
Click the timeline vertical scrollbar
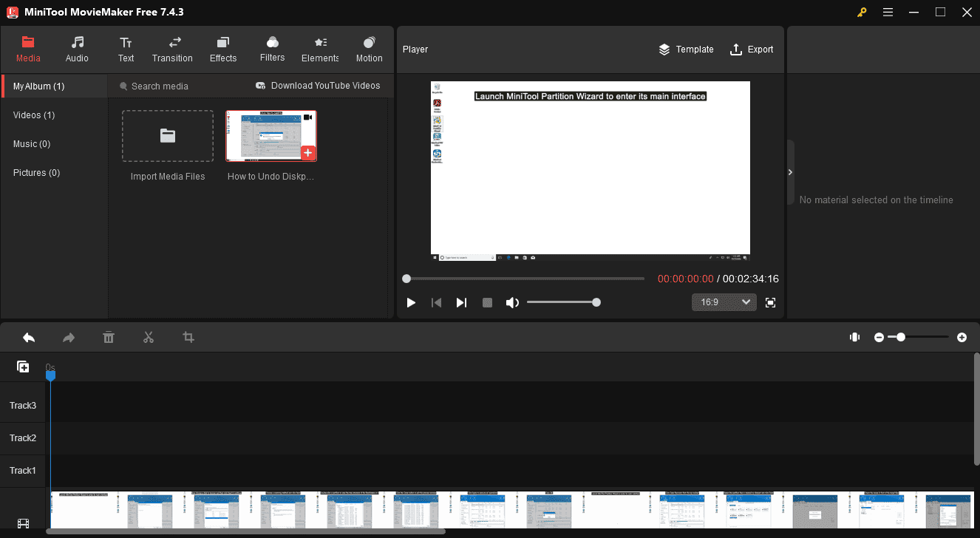coord(976,410)
